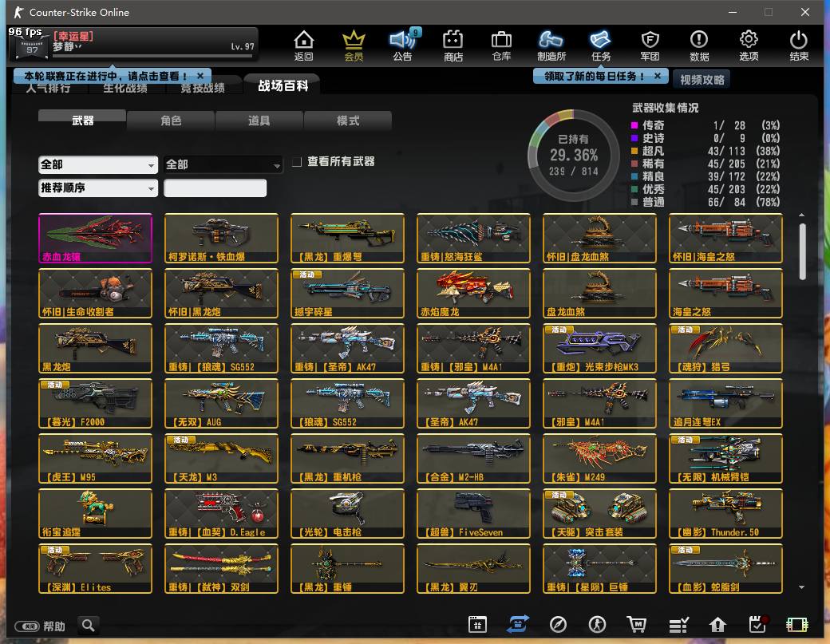
Task: Click the 领取了新的每日任务 notification text
Action: (594, 76)
